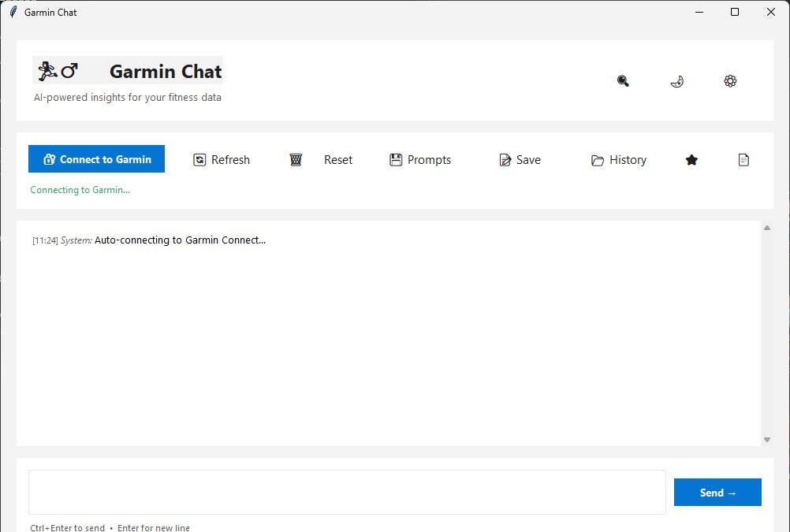
Task: Click the document report icon
Action: pyautogui.click(x=743, y=160)
